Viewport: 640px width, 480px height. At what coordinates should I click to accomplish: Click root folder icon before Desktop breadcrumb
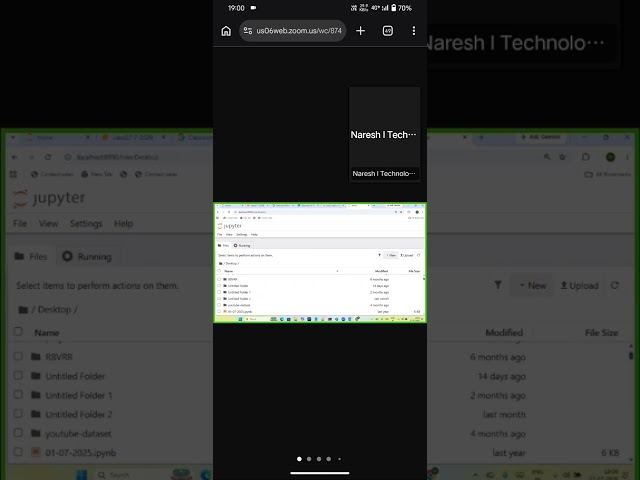[x=23, y=310]
